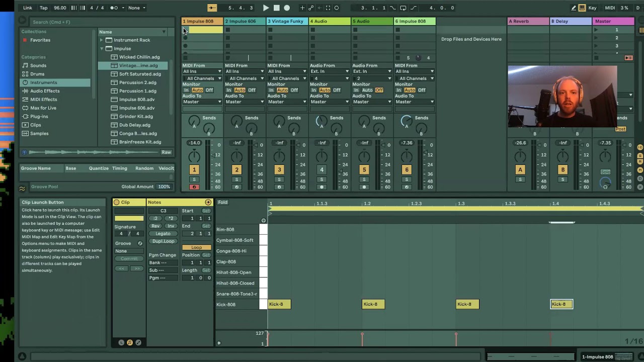Screen dimensions: 644x362
Task: Click the Punch-Out switch icon
Action: [414, 8]
